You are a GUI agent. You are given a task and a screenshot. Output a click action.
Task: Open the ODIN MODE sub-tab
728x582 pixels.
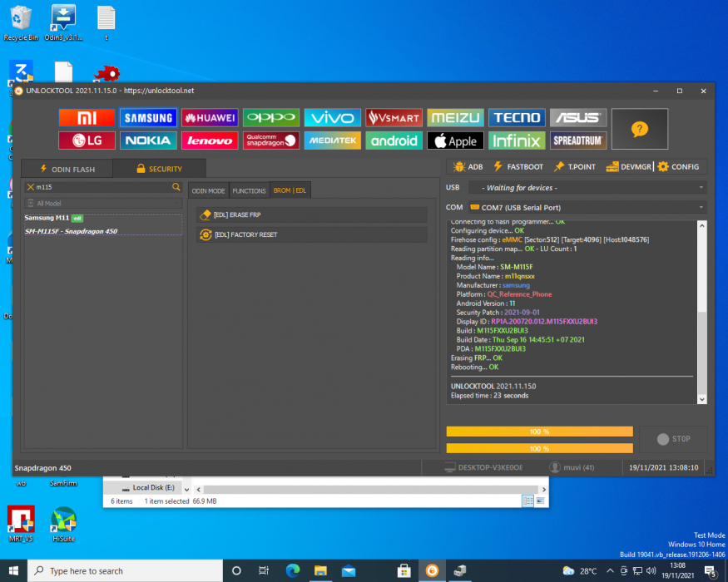click(209, 190)
